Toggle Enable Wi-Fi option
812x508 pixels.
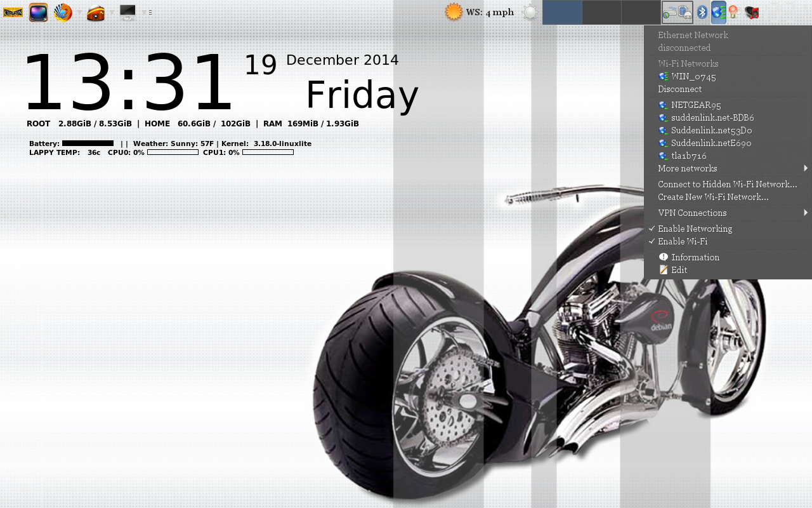click(x=682, y=241)
